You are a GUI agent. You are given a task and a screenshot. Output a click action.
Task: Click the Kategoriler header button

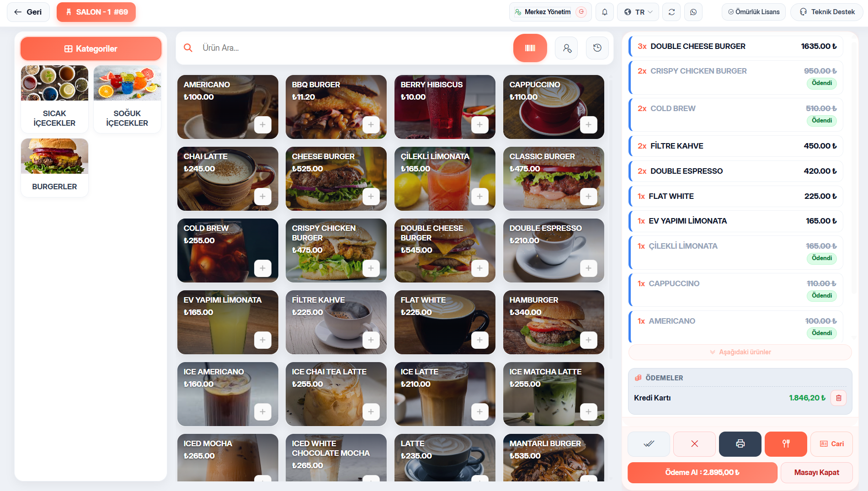(91, 49)
